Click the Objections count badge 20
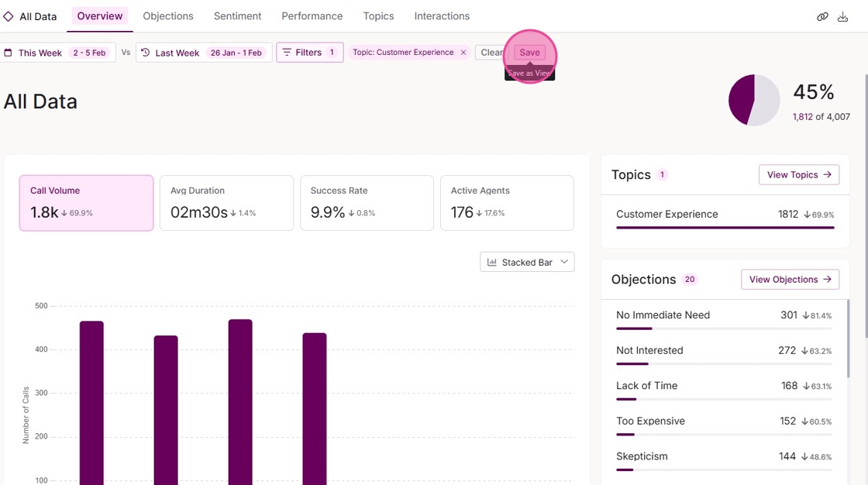 point(690,279)
